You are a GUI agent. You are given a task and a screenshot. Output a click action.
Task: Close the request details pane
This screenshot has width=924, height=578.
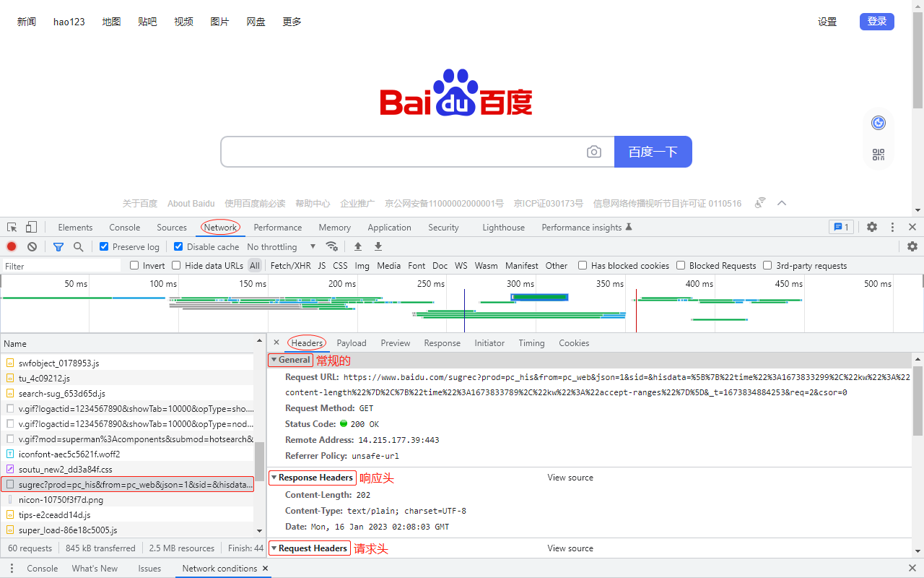pyautogui.click(x=276, y=342)
